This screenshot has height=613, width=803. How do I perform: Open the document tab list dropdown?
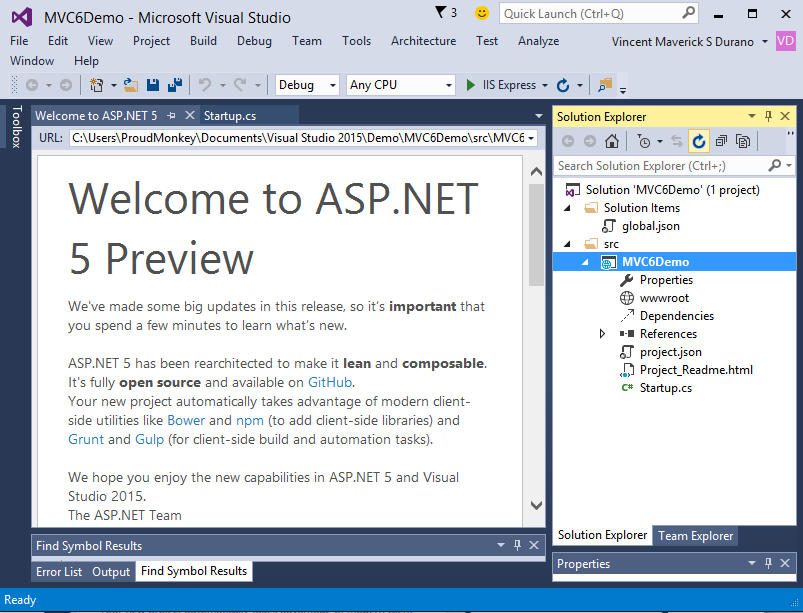click(x=538, y=116)
